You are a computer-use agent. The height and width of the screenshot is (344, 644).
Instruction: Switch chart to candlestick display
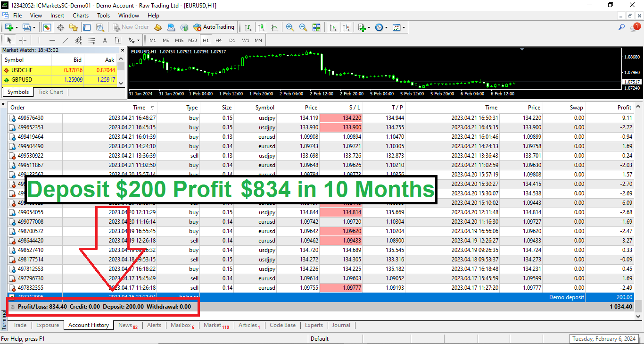[260, 27]
